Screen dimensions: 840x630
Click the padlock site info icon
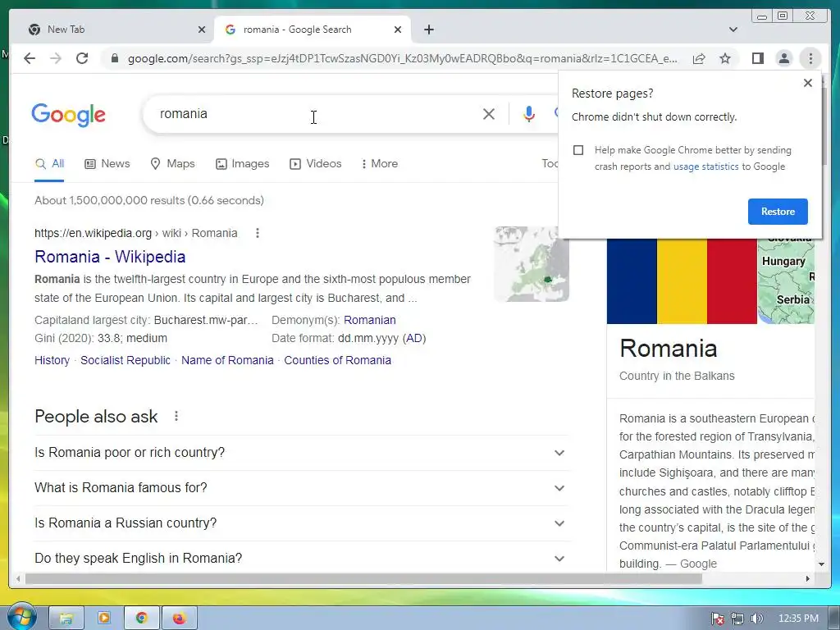click(x=114, y=58)
